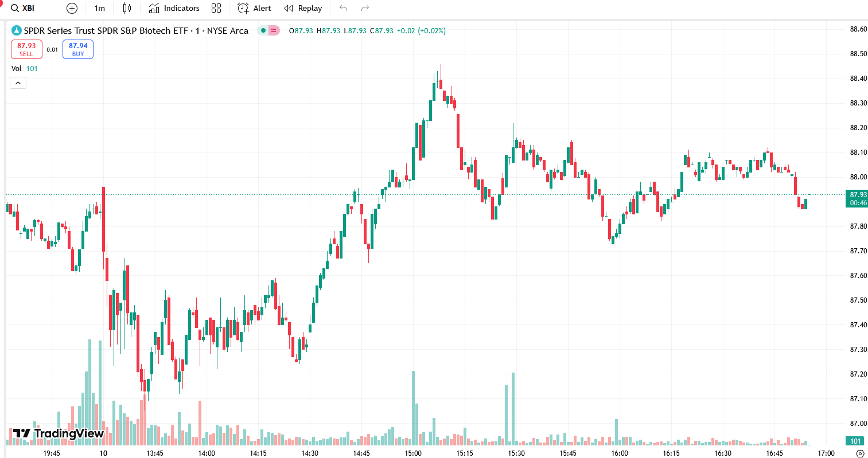Click the close value C87.93
This screenshot has height=458, width=868.
point(382,30)
